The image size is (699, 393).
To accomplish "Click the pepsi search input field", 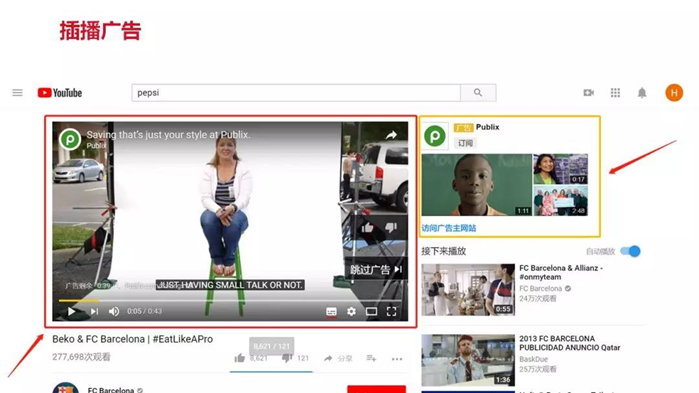I will 296,93.
